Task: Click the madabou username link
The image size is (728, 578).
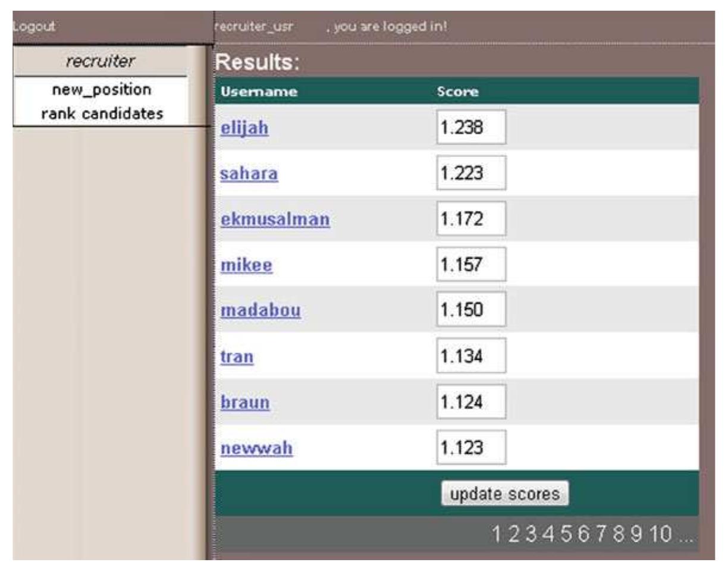Action: [x=260, y=311]
